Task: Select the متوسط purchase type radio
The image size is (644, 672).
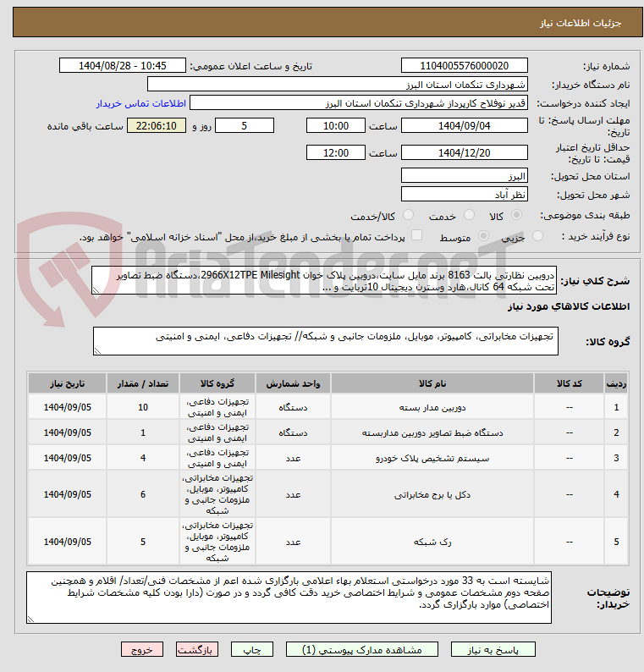Action: pyautogui.click(x=483, y=236)
